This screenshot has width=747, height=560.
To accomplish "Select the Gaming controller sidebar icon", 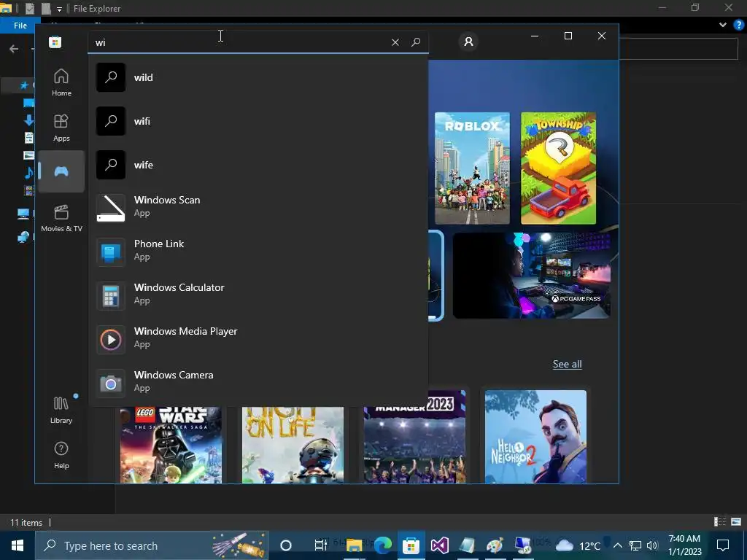I will 61,171.
